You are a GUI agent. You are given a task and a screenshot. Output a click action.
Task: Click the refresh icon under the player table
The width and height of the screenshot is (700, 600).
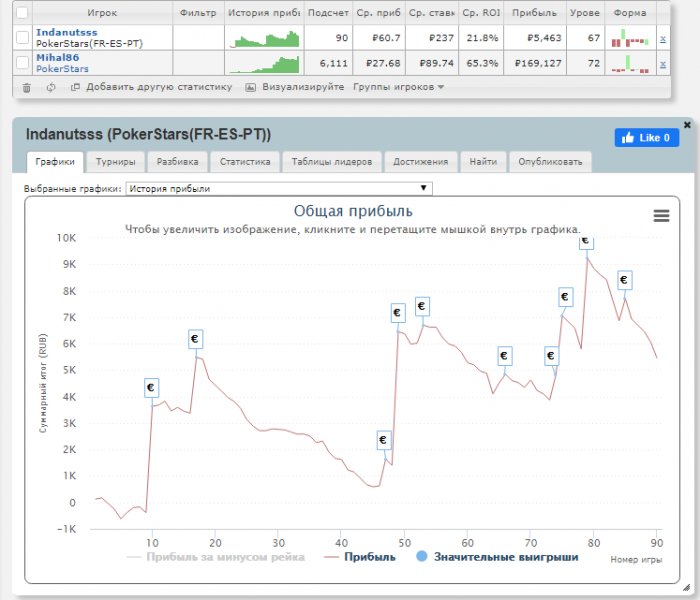coord(51,87)
